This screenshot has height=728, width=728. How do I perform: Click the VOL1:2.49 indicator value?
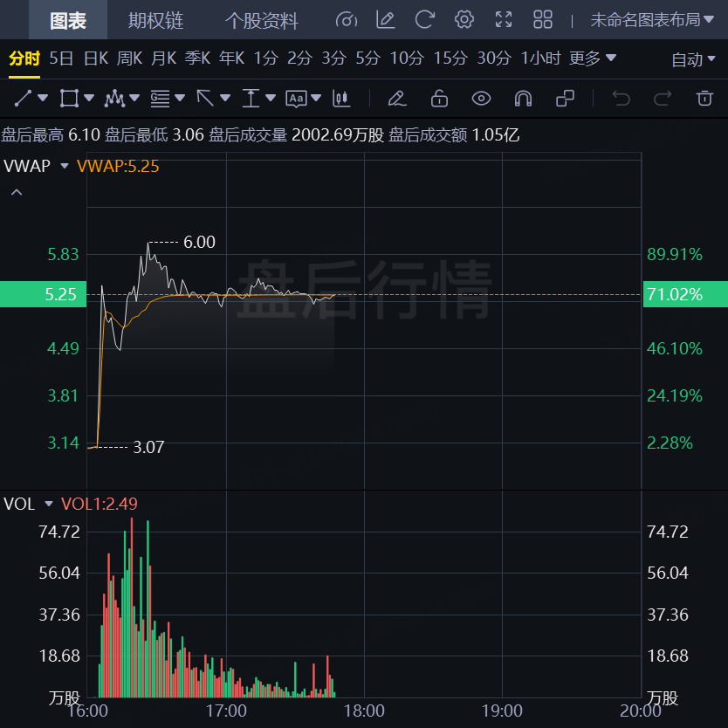click(100, 504)
